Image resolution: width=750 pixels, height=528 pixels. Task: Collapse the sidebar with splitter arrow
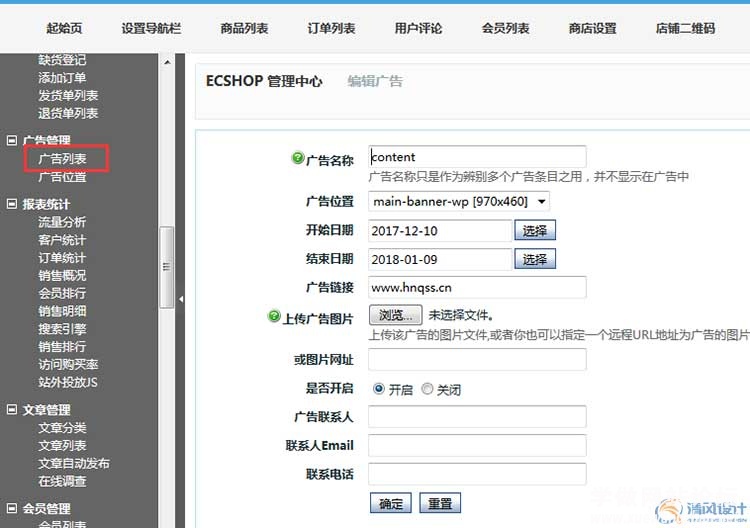click(x=181, y=299)
